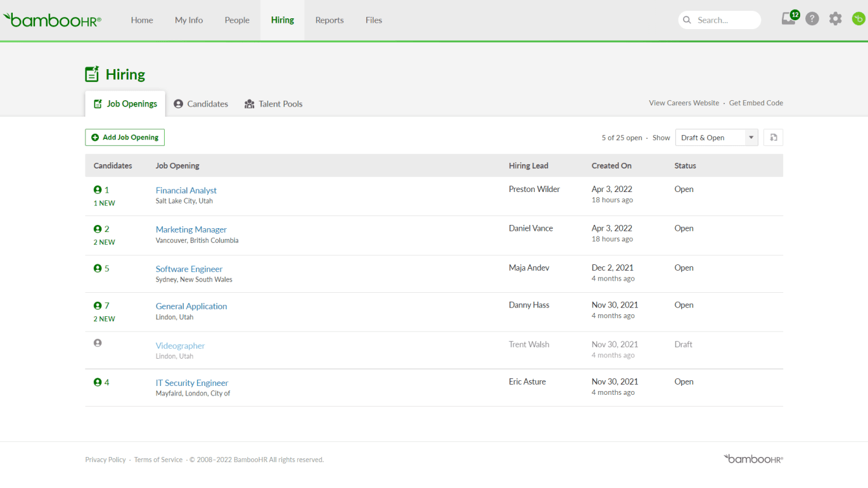The height and width of the screenshot is (488, 868).
Task: Open the notifications bell icon
Action: [x=787, y=20]
